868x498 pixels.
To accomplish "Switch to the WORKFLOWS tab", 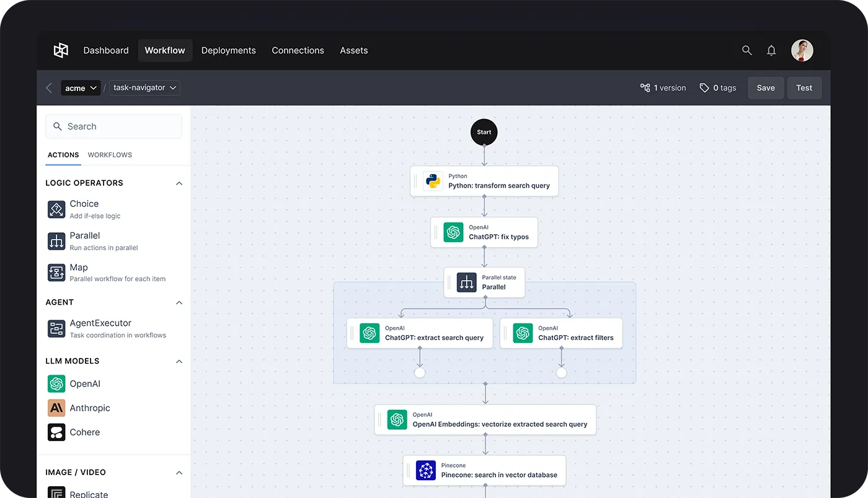I will [x=110, y=155].
